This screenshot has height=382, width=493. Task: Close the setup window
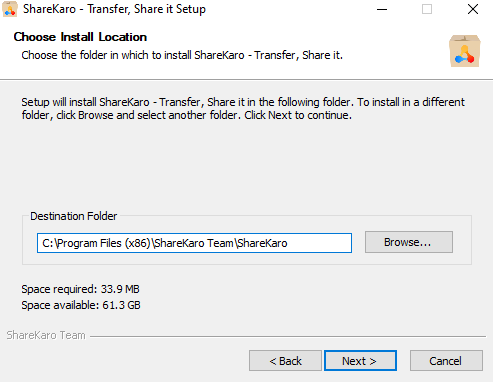(473, 9)
